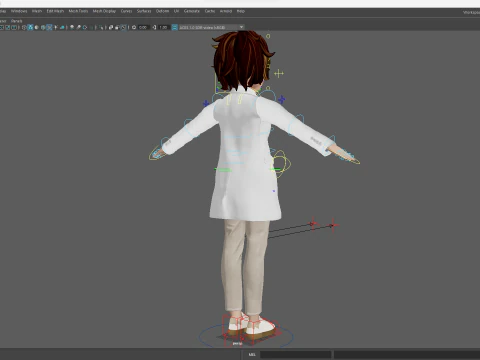
Task: Open the Generate menu
Action: (192, 11)
